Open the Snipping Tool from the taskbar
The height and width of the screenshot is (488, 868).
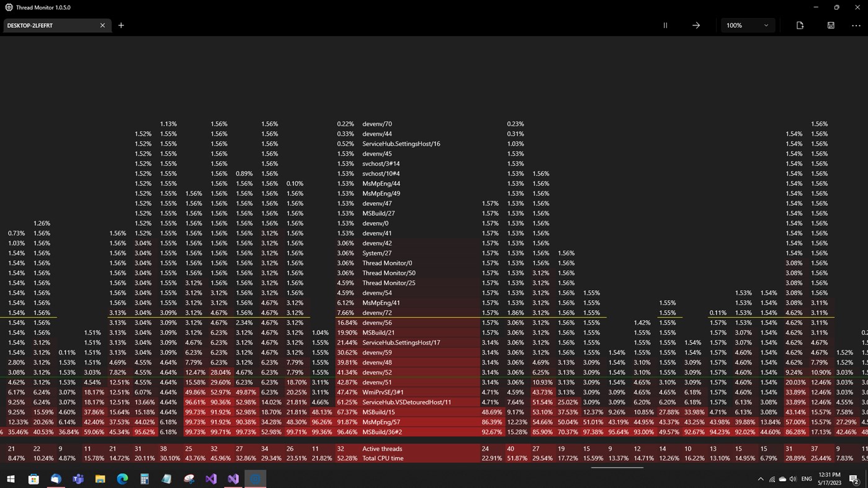tap(188, 478)
